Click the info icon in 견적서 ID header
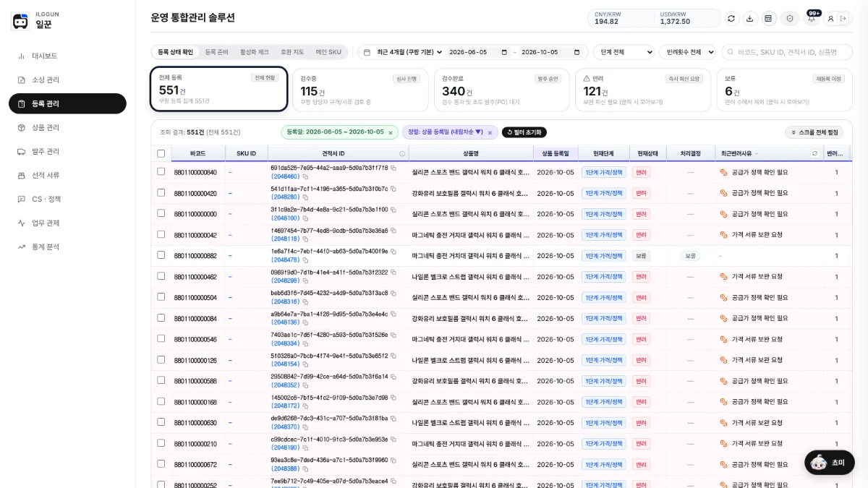 pos(402,153)
